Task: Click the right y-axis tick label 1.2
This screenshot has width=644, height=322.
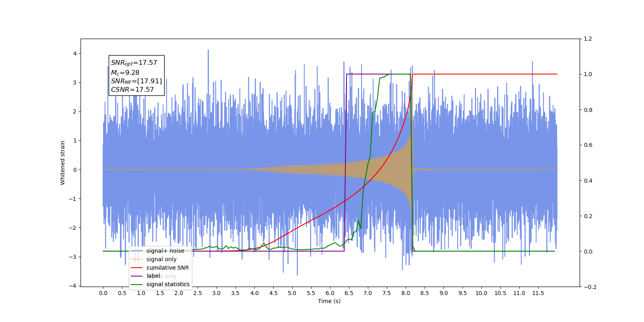Action: coord(588,39)
